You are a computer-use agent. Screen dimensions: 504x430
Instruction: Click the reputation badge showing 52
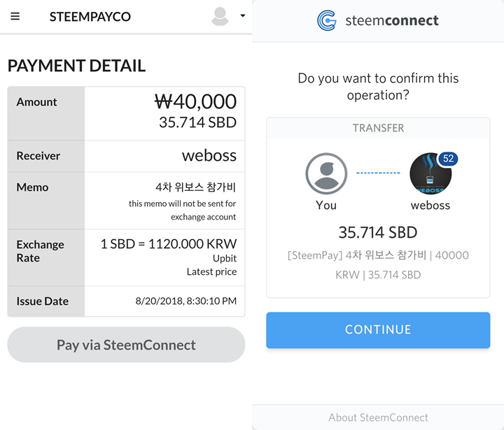[x=449, y=159]
